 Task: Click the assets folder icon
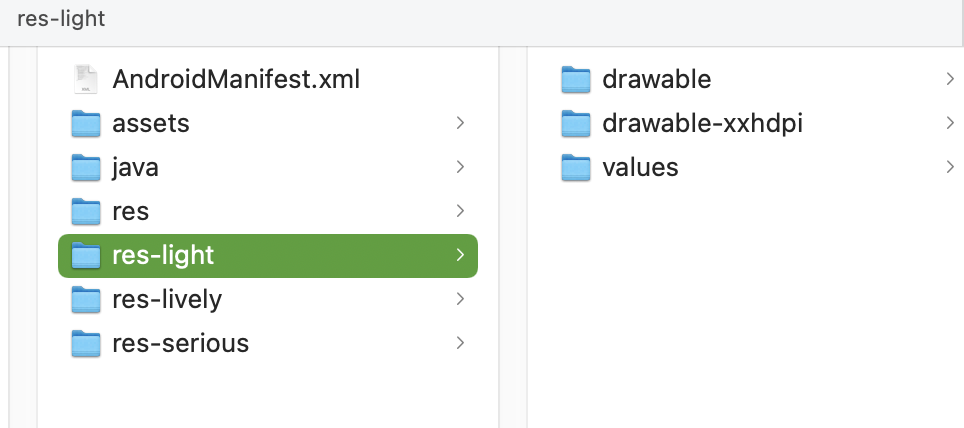pyautogui.click(x=87, y=123)
